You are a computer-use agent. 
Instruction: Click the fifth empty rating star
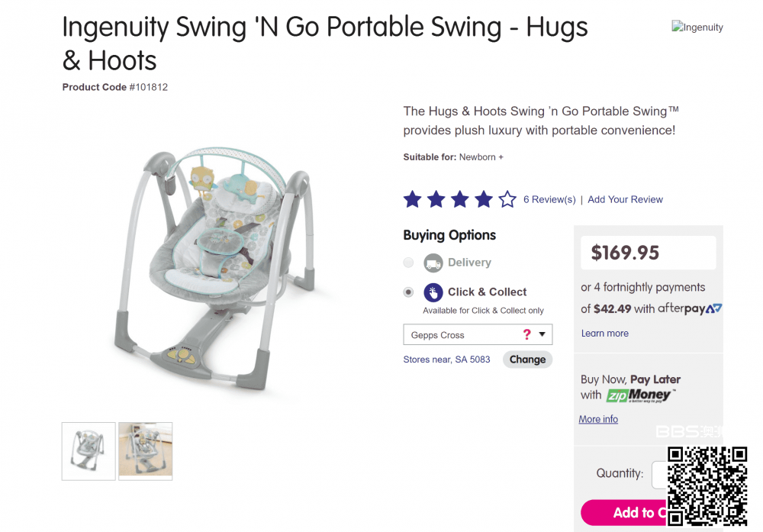[507, 200]
